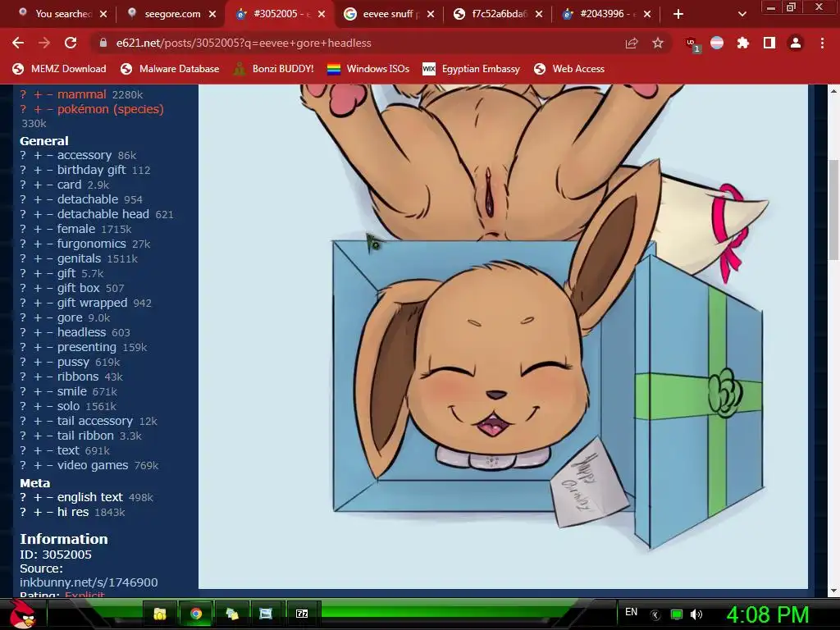This screenshot has width=840, height=630.
Task: Open the extension with the red badge
Action: click(692, 44)
